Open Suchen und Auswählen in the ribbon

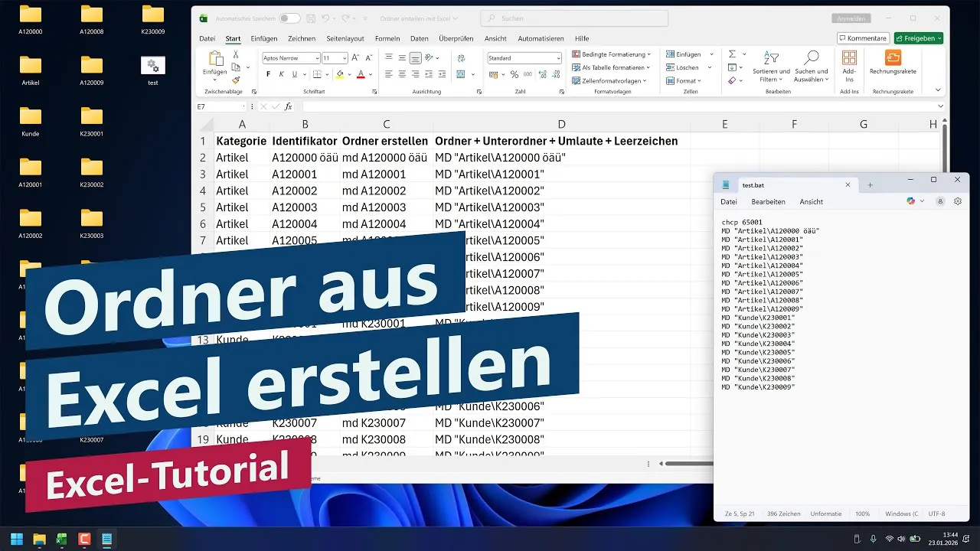pyautogui.click(x=812, y=57)
